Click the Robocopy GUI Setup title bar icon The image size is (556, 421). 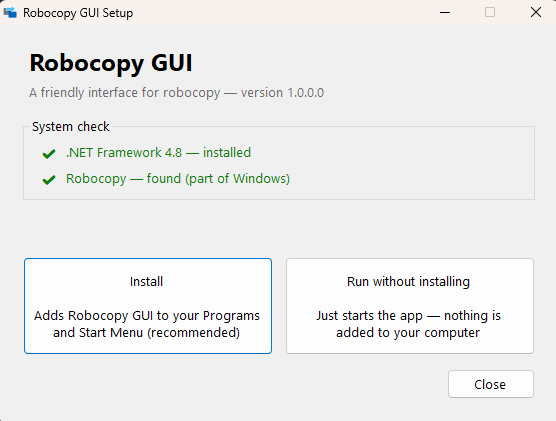coord(10,12)
